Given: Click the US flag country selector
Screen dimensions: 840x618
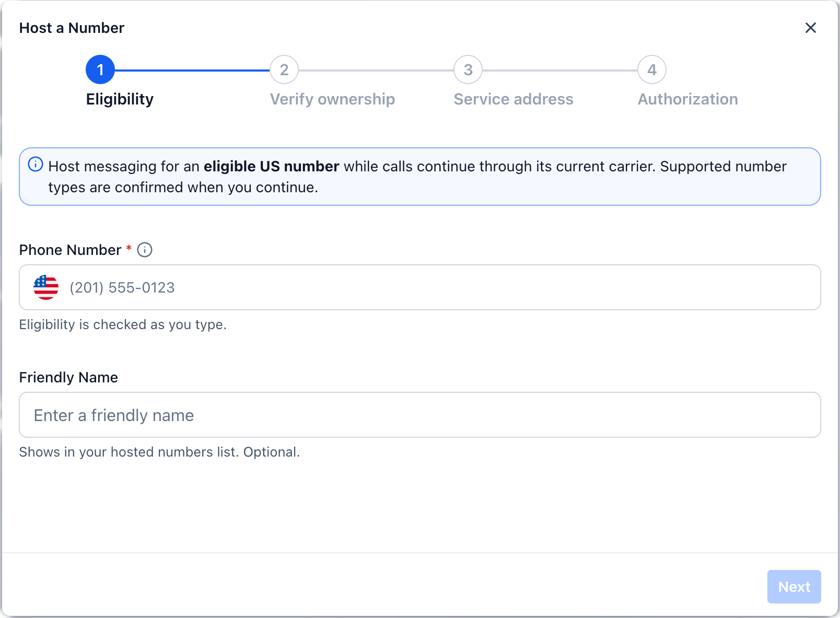Looking at the screenshot, I should point(46,287).
